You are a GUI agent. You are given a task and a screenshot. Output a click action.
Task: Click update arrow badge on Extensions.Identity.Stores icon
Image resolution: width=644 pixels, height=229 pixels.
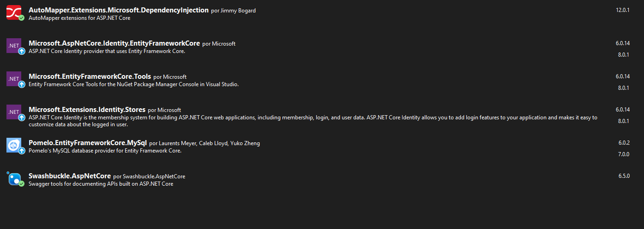point(21,117)
